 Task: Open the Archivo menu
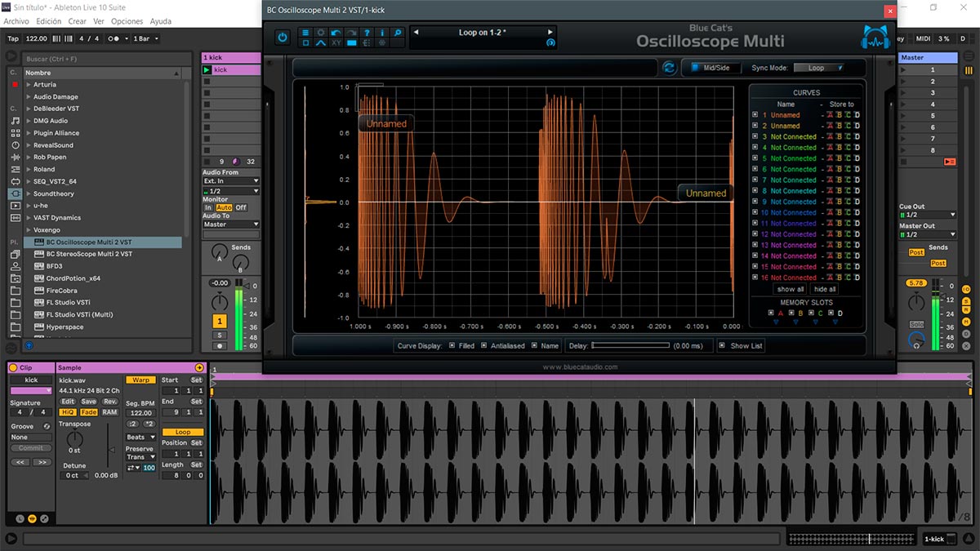(x=16, y=21)
